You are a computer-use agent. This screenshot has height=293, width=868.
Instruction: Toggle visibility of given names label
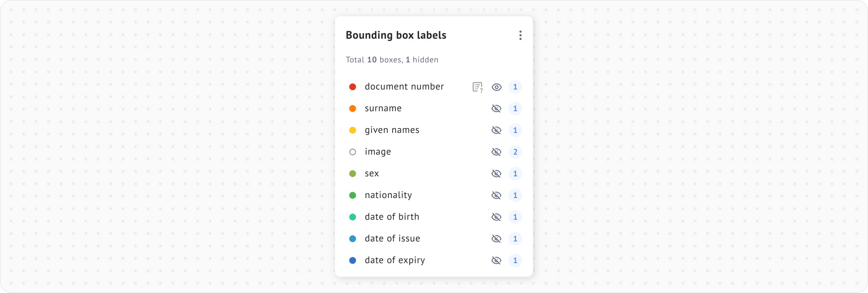click(x=496, y=130)
